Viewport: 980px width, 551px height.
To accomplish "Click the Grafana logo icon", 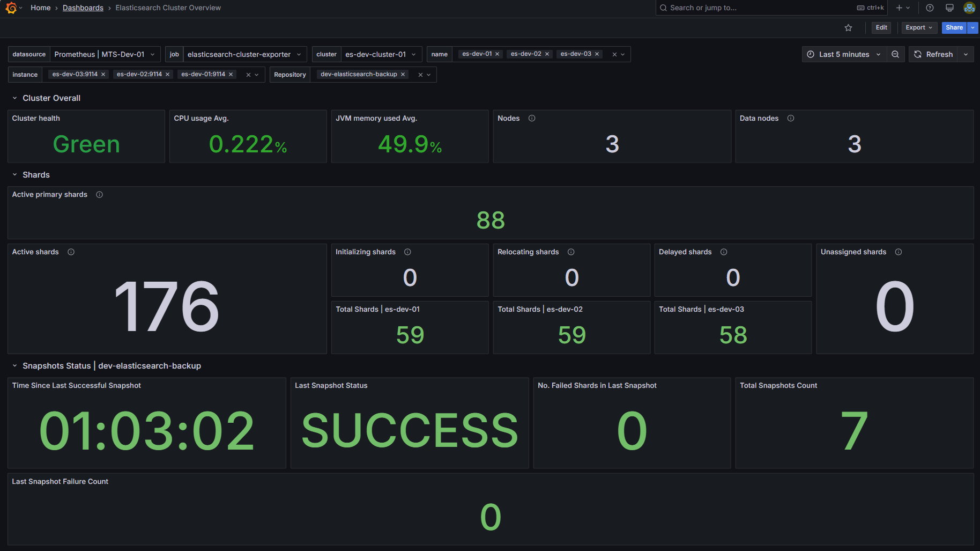I will (11, 8).
